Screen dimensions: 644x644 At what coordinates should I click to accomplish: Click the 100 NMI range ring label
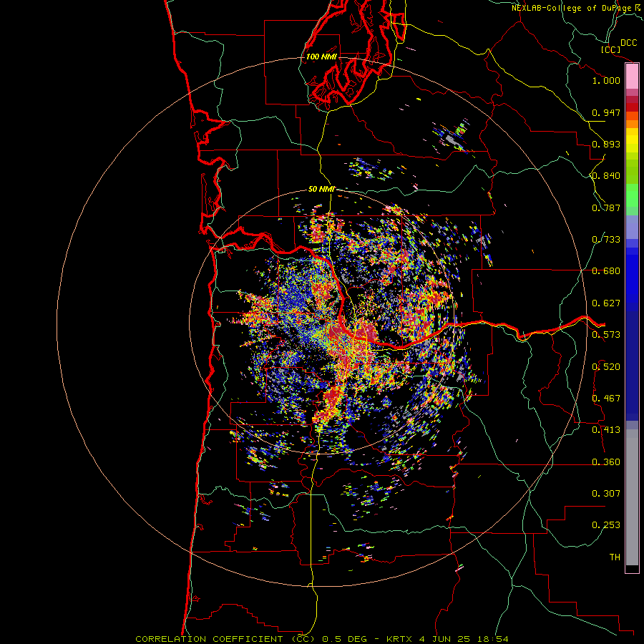coord(321,57)
